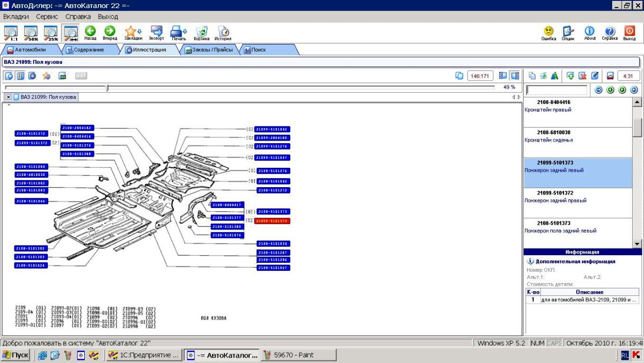Viewport: 644px width, 363px height.
Task: Open the История history icon
Action: pyautogui.click(x=223, y=33)
